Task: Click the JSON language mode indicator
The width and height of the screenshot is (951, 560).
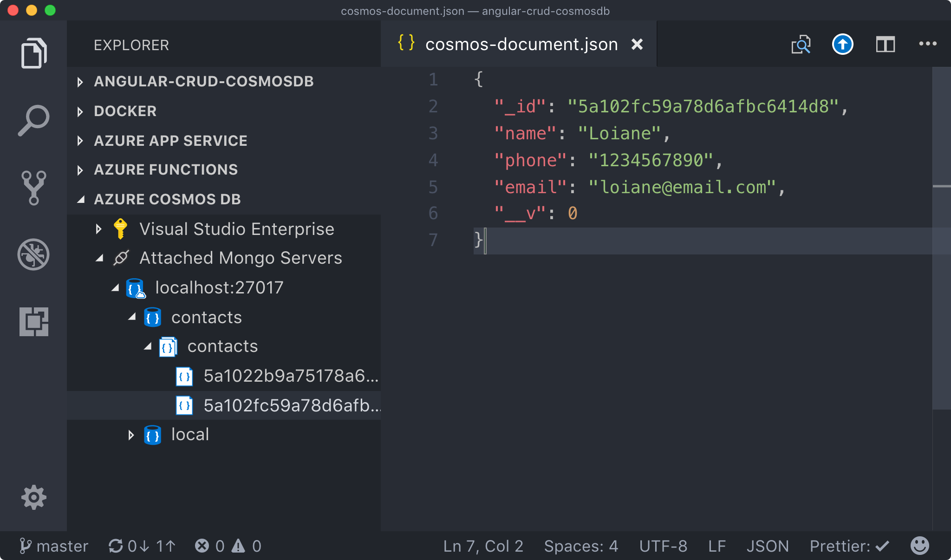Action: tap(767, 546)
